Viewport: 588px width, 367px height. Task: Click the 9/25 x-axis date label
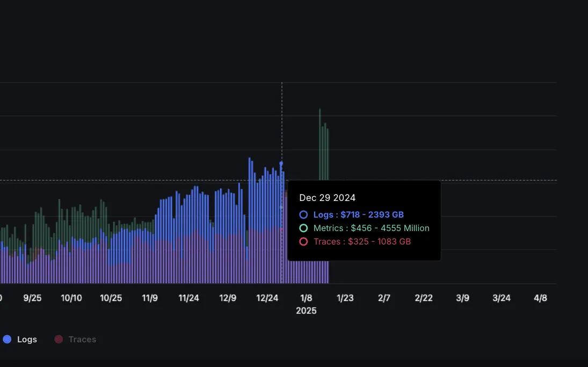pos(32,298)
